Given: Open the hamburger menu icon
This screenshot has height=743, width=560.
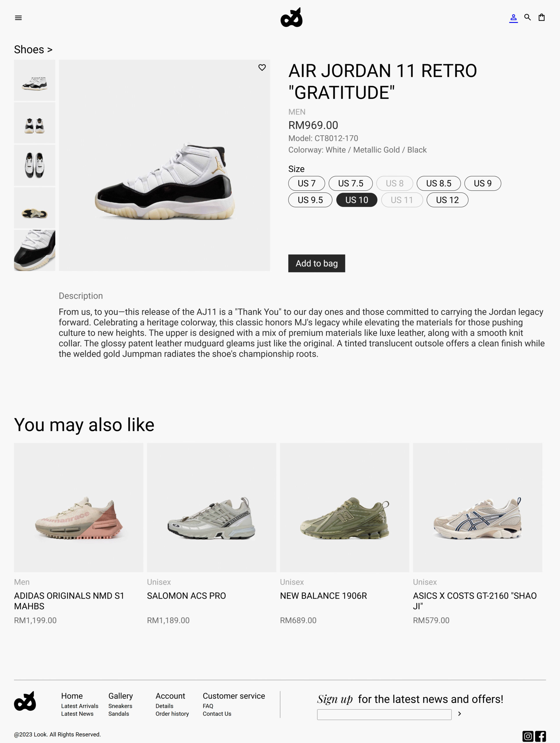Looking at the screenshot, I should pyautogui.click(x=19, y=18).
